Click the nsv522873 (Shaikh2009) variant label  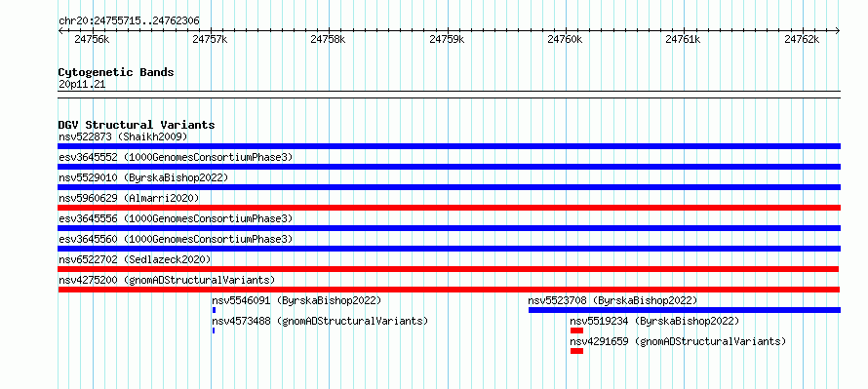pyautogui.click(x=124, y=136)
